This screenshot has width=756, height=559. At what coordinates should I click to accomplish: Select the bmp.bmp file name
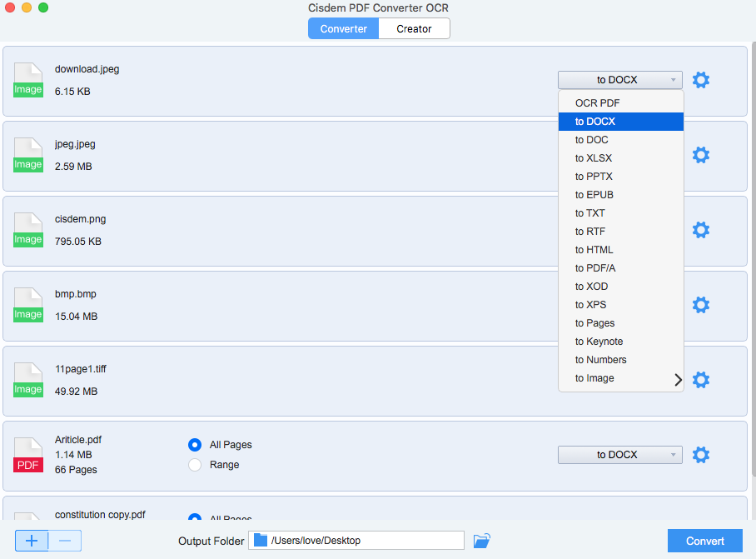coord(75,294)
